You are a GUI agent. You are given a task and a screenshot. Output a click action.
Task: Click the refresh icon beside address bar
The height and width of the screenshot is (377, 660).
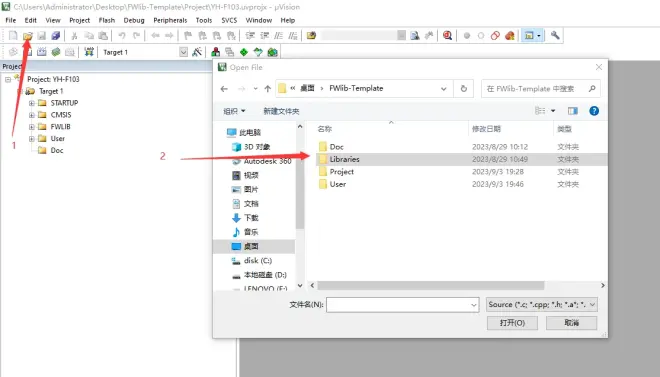pos(463,89)
